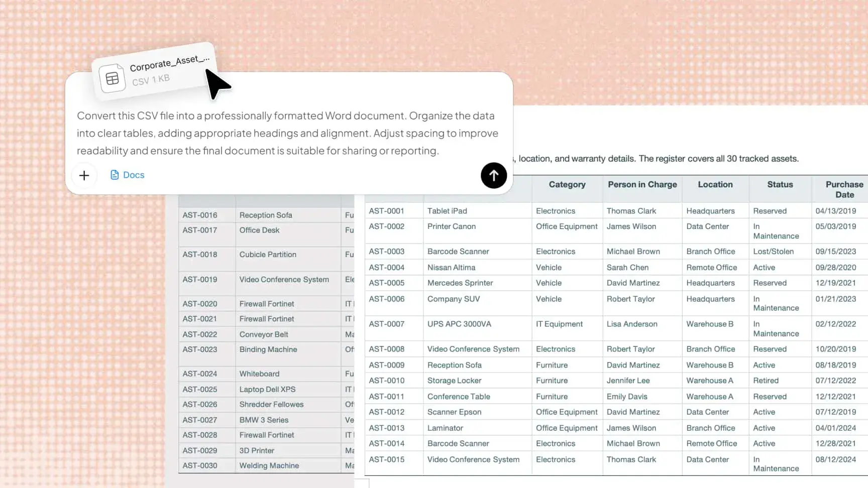The width and height of the screenshot is (868, 488).
Task: Click the Storage Locker asset name
Action: 454,381
